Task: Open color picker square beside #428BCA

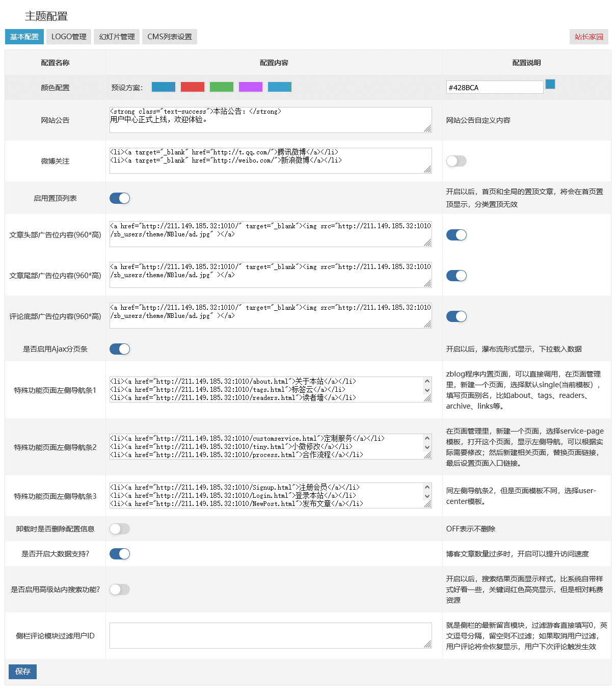Action: [x=550, y=84]
